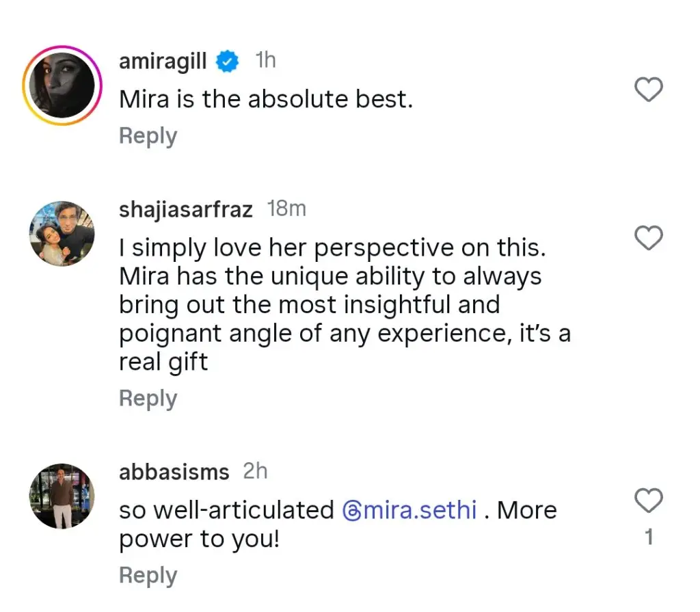Tap the heart on shajiasarfraz's comment

click(x=649, y=238)
